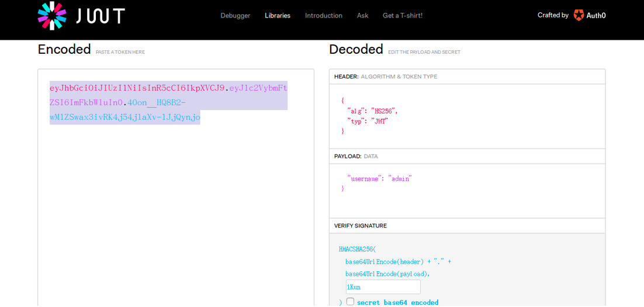Click the "alg": "HS256" line in header
The height and width of the screenshot is (307, 644).
(372, 111)
